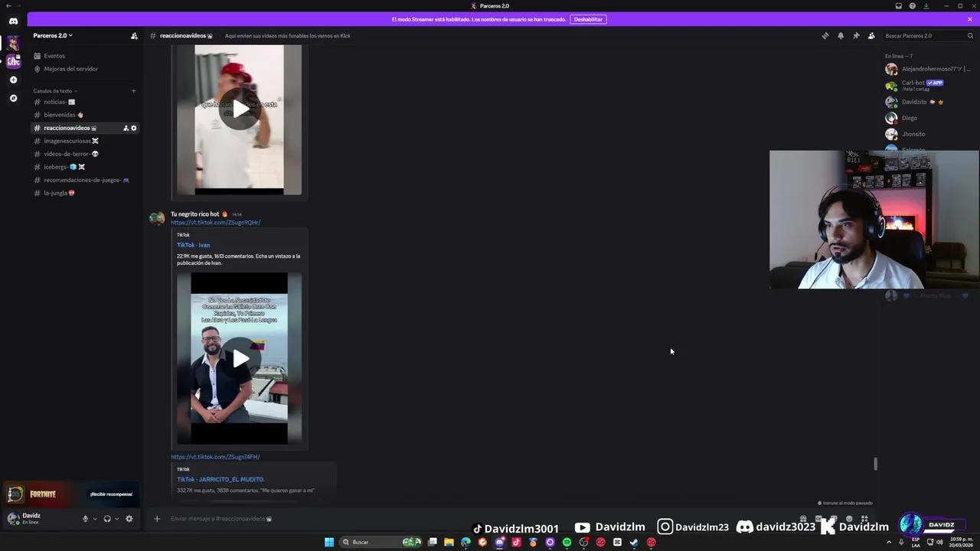This screenshot has height=551, width=980.
Task: Play the Ivan TikTok video
Action: 240,358
